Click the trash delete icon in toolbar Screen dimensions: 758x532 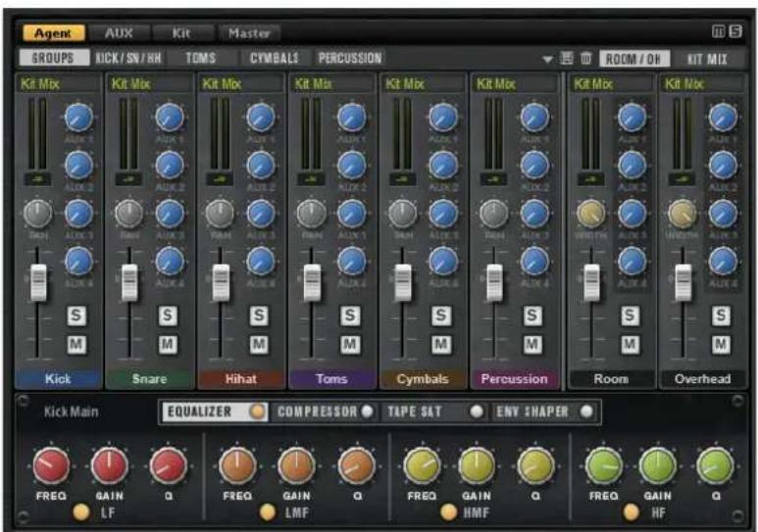click(x=585, y=59)
